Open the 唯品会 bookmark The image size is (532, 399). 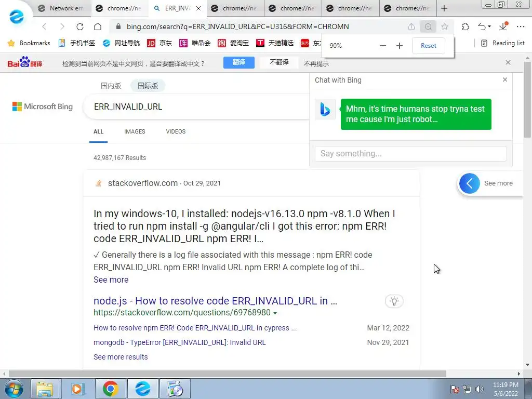(195, 43)
